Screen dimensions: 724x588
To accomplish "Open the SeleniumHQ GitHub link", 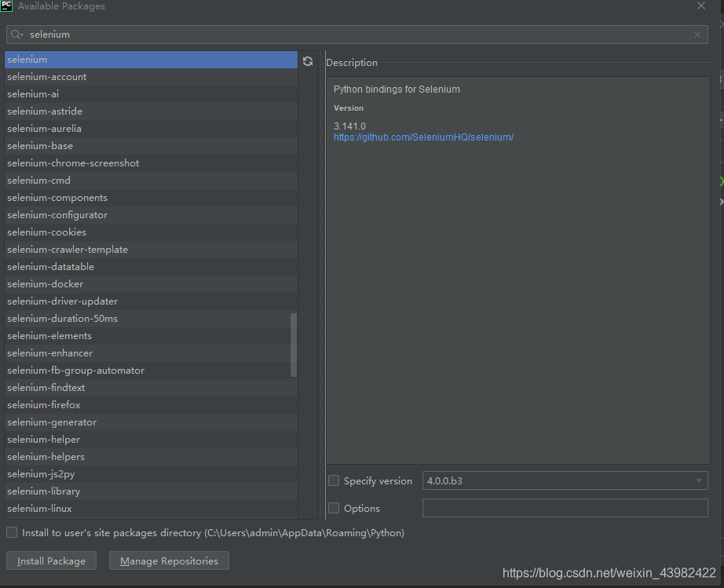I will [x=423, y=137].
